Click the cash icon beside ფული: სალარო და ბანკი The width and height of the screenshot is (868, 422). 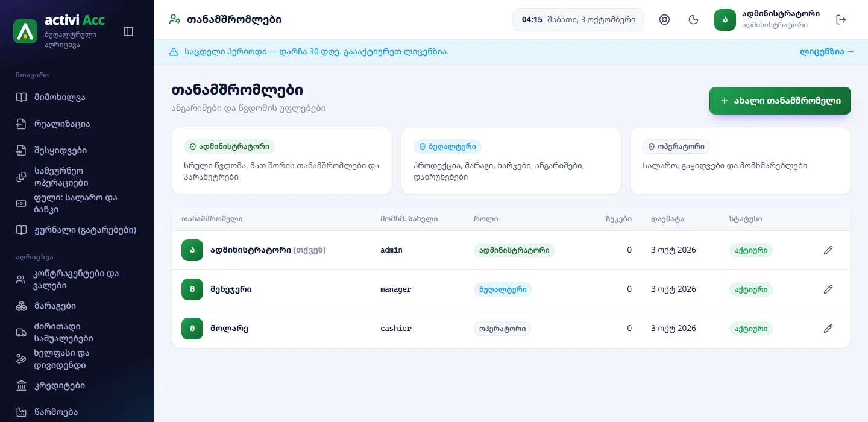[x=22, y=203]
